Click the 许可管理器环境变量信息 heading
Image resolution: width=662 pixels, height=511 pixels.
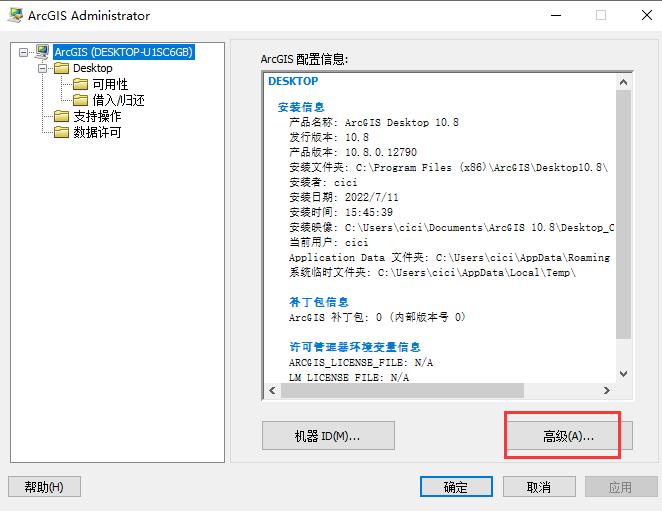click(x=355, y=347)
